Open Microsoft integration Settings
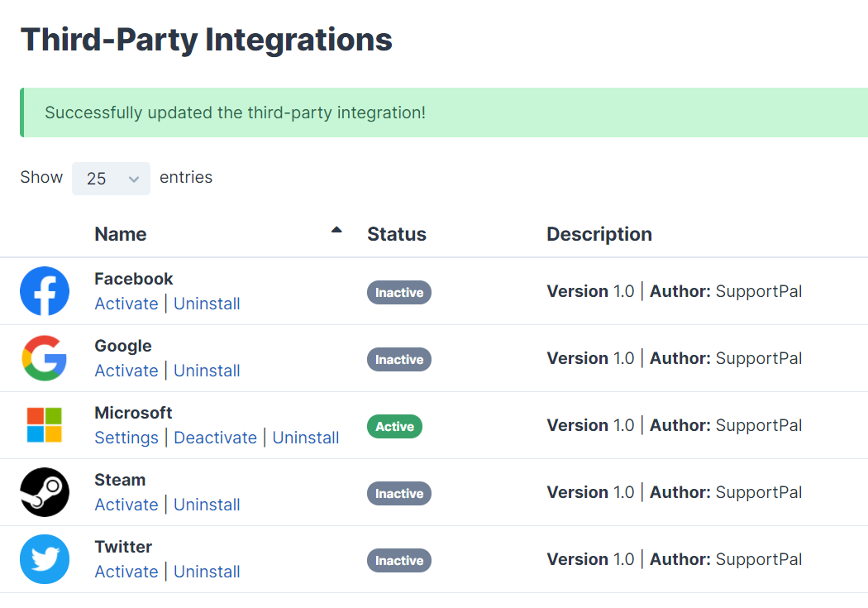868x608 pixels. tap(126, 438)
